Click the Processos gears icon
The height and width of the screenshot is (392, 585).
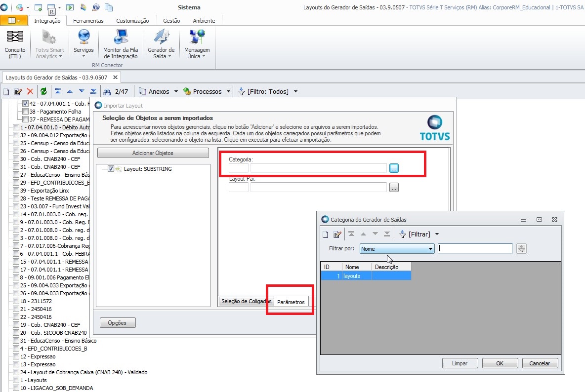187,91
